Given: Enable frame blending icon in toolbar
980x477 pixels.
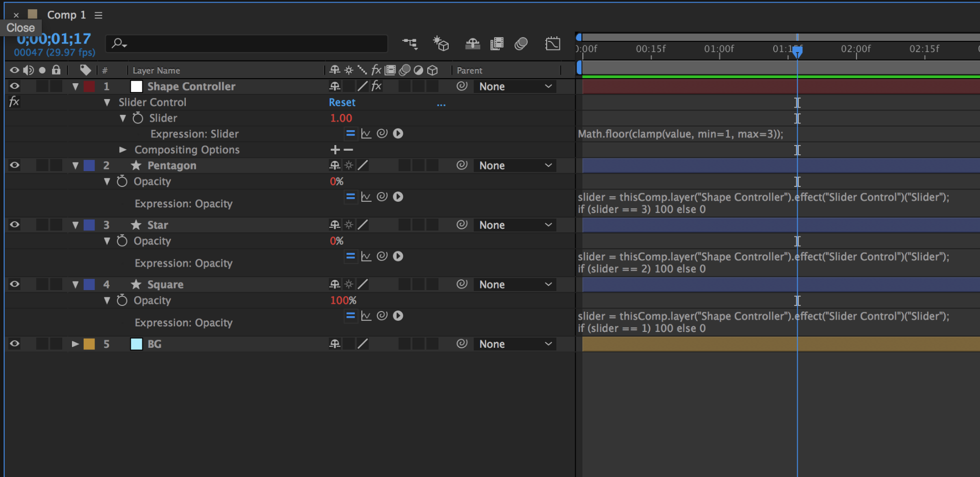Looking at the screenshot, I should click(497, 44).
